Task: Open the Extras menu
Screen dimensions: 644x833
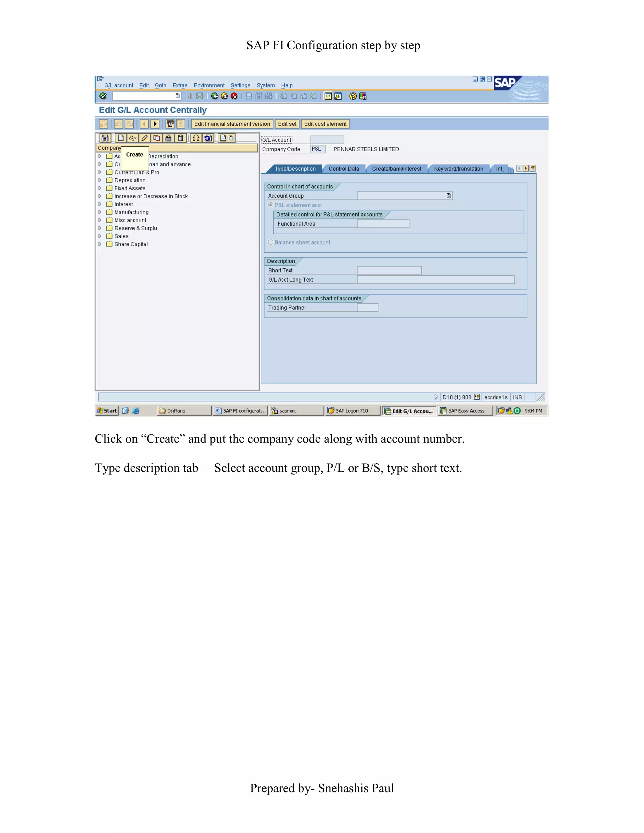Action: click(x=180, y=86)
